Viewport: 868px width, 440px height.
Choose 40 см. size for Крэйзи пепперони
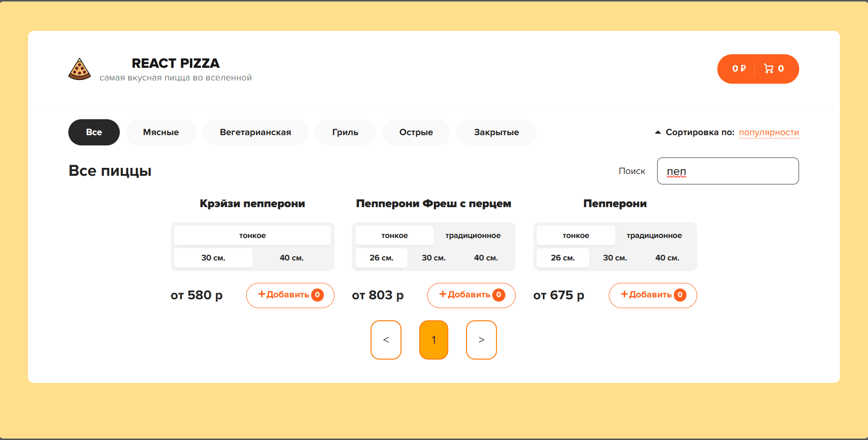point(292,258)
